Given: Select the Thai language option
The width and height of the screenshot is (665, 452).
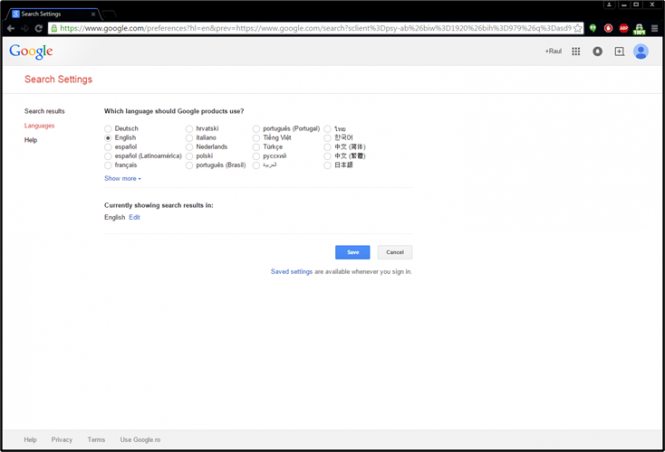Looking at the screenshot, I should pyautogui.click(x=327, y=128).
